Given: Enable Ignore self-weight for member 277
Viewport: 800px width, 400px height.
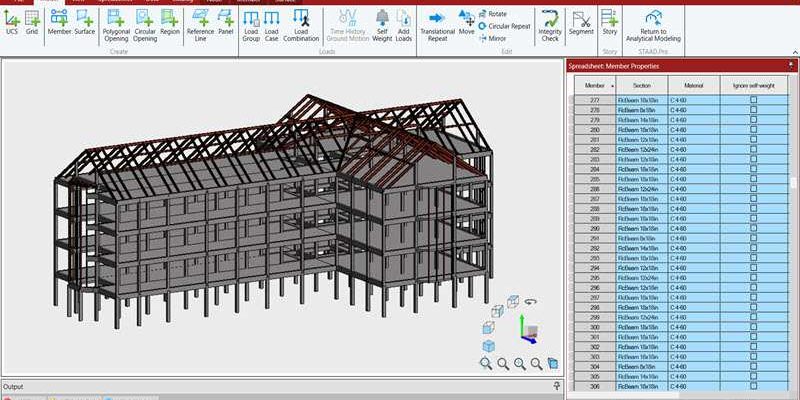Looking at the screenshot, I should pos(753,101).
